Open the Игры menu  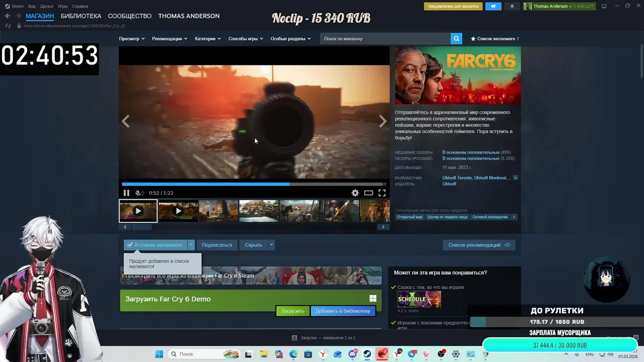63,7
